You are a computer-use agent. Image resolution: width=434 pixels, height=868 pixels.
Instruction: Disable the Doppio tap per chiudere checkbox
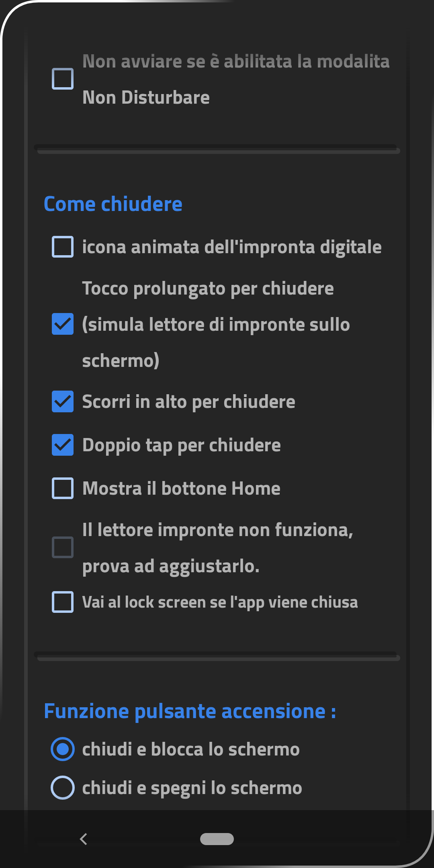(x=63, y=445)
